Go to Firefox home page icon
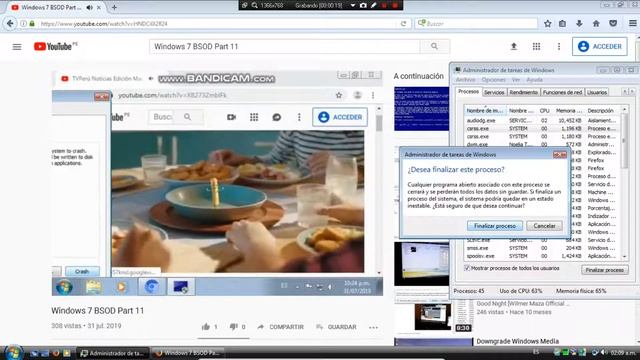640x360 pixels. pos(596,24)
